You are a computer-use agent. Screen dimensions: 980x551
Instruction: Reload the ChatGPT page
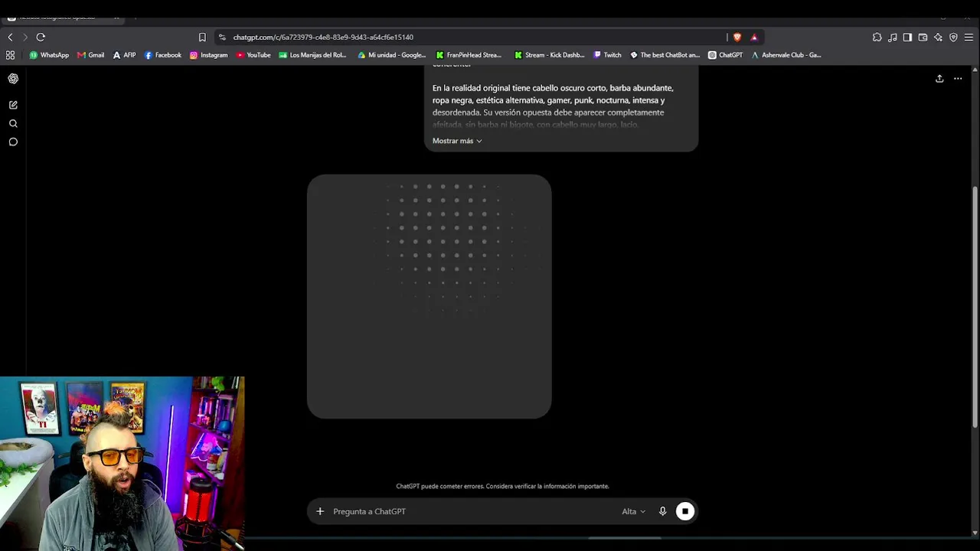[x=41, y=37]
